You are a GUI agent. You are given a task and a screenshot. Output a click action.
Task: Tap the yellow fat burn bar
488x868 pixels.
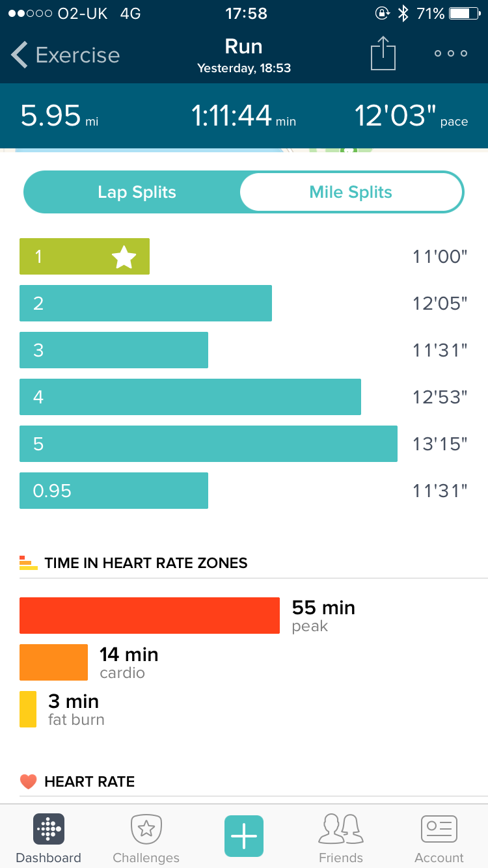pyautogui.click(x=28, y=709)
